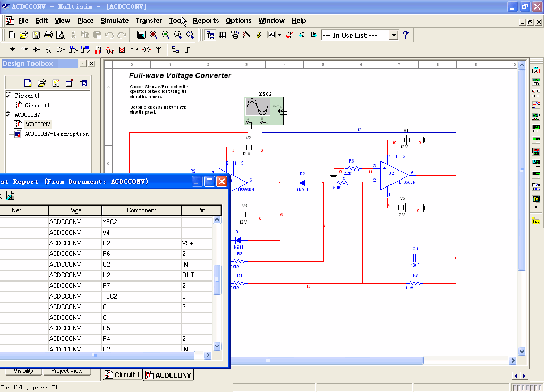Switch to the ACDCCONV document tab
The width and height of the screenshot is (544, 392).
[168, 375]
